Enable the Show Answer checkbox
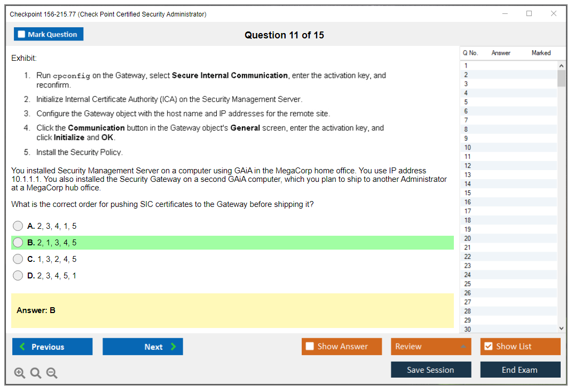Image resolution: width=574 pixels, height=392 pixels. [x=310, y=346]
